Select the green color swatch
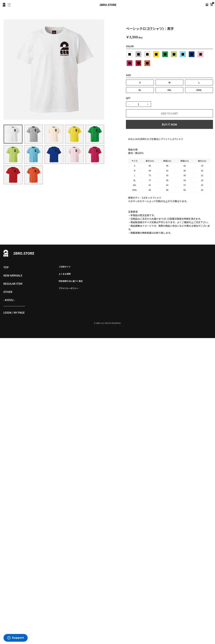The height and width of the screenshot is (644, 215). pos(165,54)
